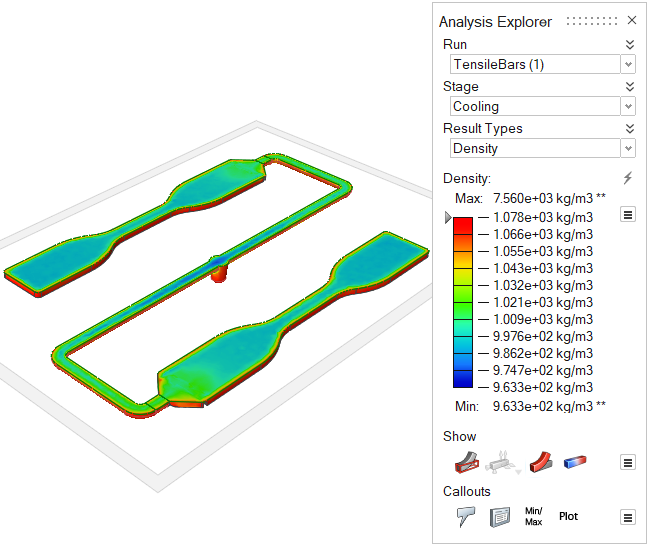This screenshot has height=546, width=650.
Task: Click the red color band at legend top
Action: coord(463,223)
